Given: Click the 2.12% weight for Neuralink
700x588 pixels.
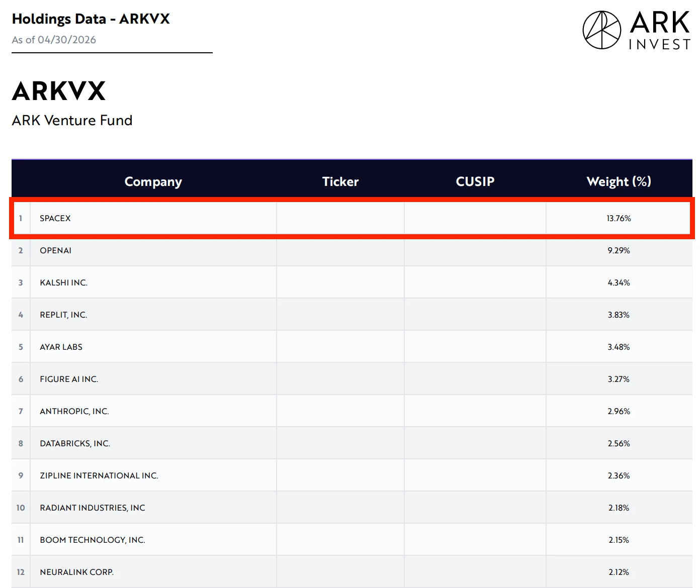Looking at the screenshot, I should click(619, 572).
